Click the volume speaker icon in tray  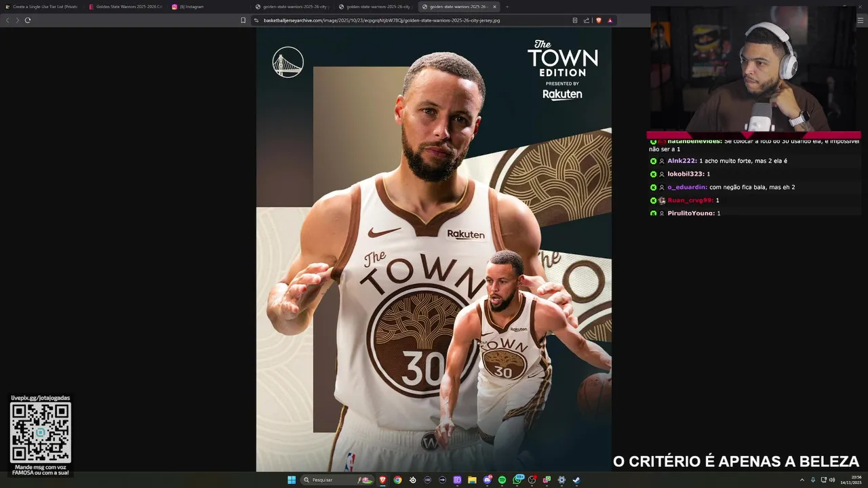pyautogui.click(x=832, y=480)
